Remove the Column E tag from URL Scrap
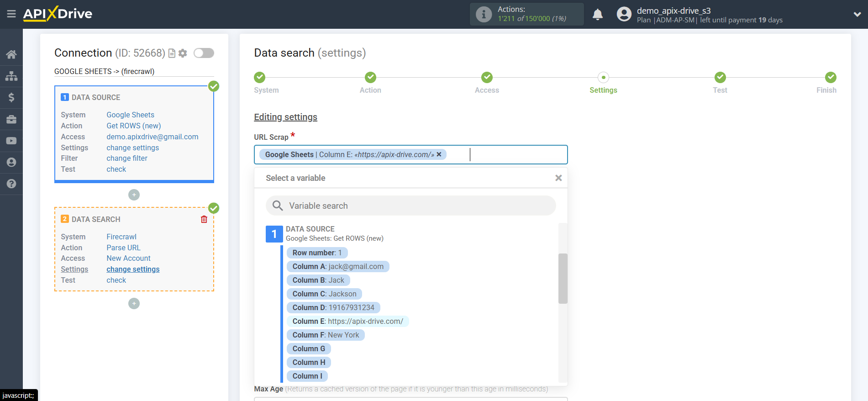The width and height of the screenshot is (868, 401). tap(439, 154)
